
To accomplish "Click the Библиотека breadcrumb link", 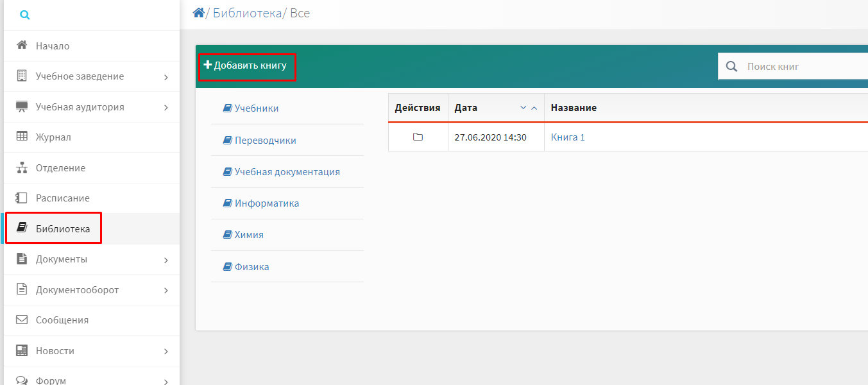I will pos(247,13).
